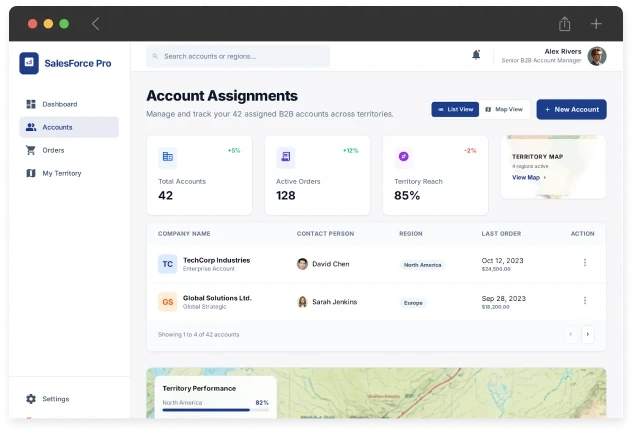Click Sarah Jenkins' avatar
The image size is (634, 433).
302,302
